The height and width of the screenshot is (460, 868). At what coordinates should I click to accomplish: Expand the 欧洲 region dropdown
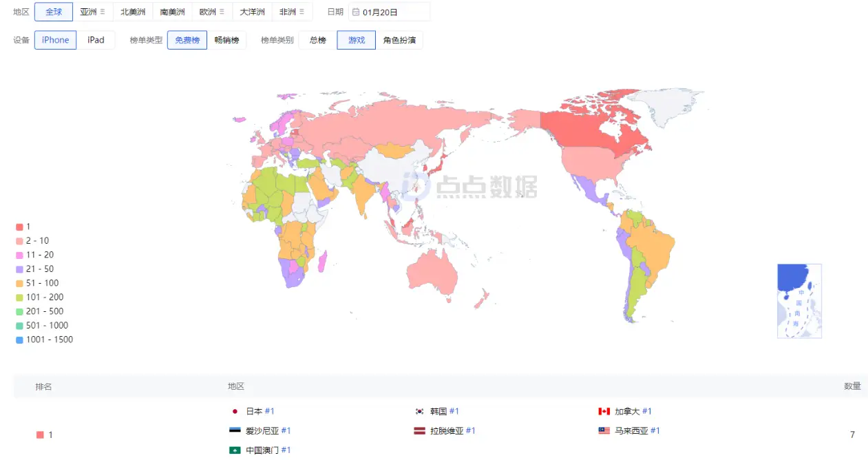(222, 12)
